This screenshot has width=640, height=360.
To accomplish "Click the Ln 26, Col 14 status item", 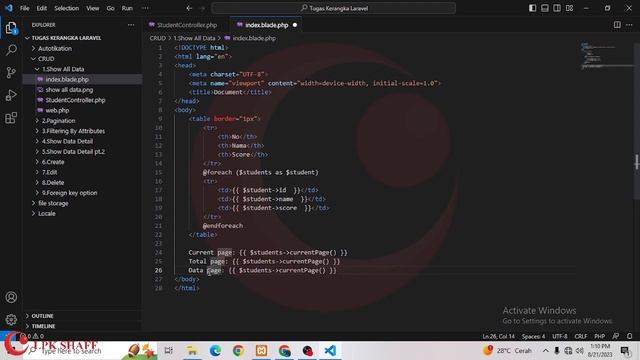I will [x=498, y=336].
